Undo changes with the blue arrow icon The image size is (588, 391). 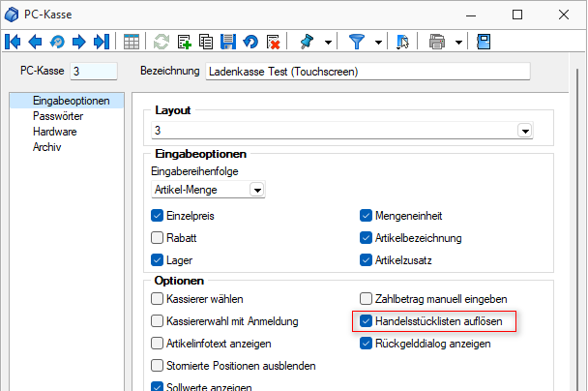tap(250, 42)
